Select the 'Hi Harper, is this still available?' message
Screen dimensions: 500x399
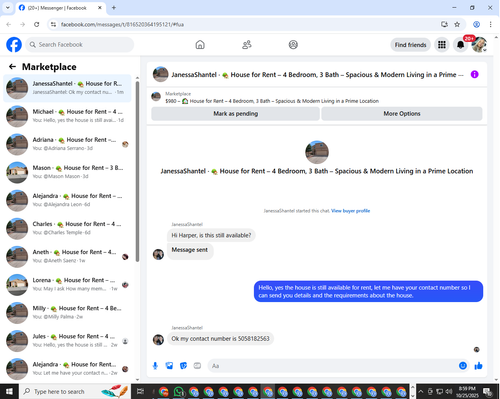211,235
